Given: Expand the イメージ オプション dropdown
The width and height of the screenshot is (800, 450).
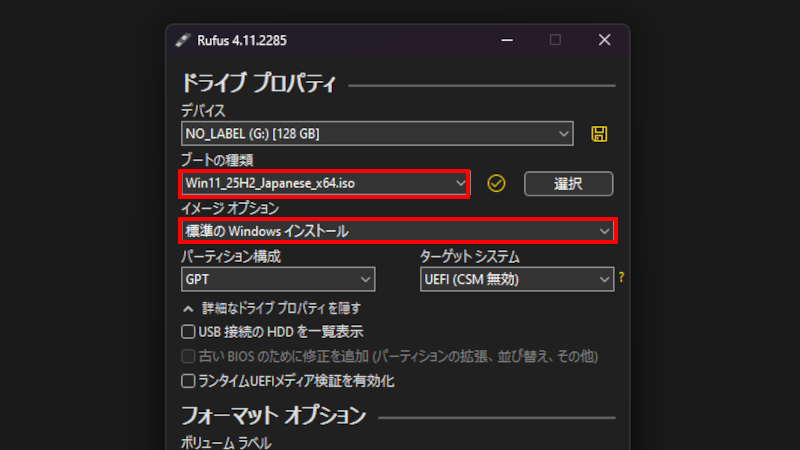Looking at the screenshot, I should [x=396, y=231].
